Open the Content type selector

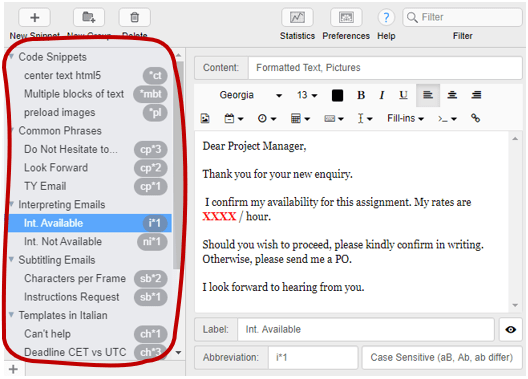point(385,68)
